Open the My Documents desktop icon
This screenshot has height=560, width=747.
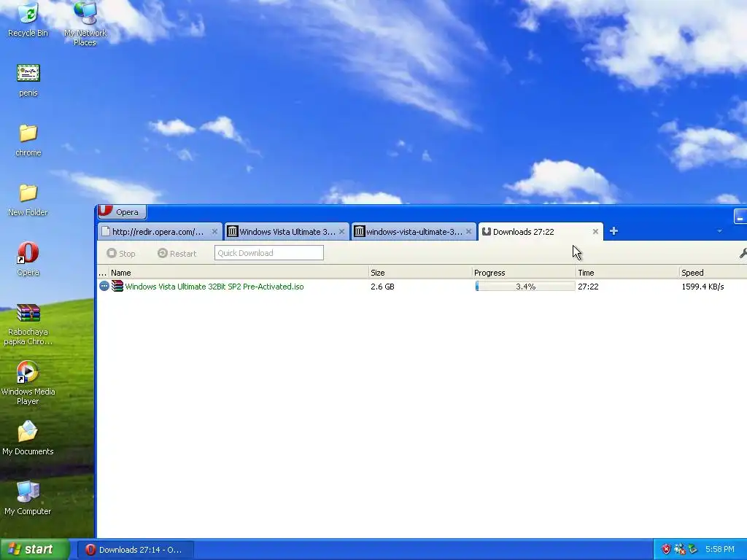[x=28, y=438]
